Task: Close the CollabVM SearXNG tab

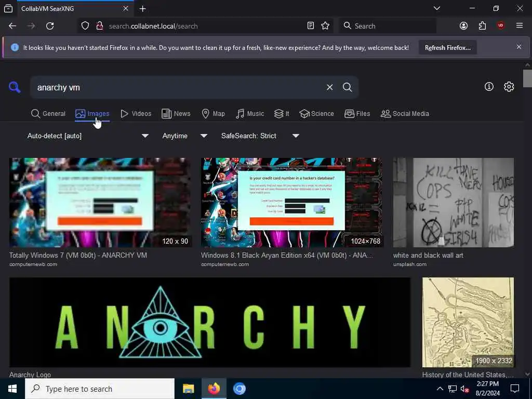Action: (x=126, y=8)
